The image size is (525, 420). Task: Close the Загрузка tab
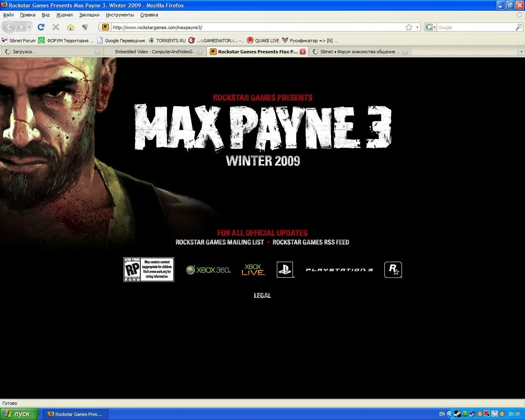98,52
